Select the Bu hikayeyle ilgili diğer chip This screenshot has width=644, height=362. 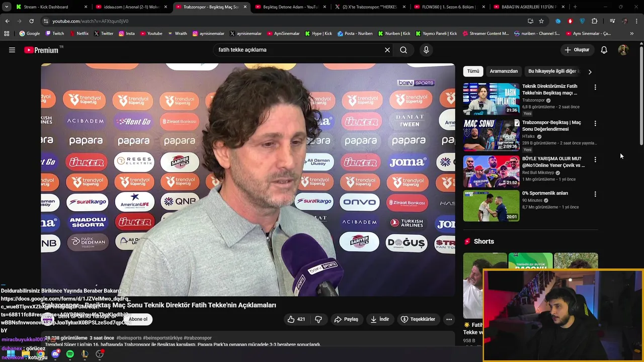coord(553,71)
